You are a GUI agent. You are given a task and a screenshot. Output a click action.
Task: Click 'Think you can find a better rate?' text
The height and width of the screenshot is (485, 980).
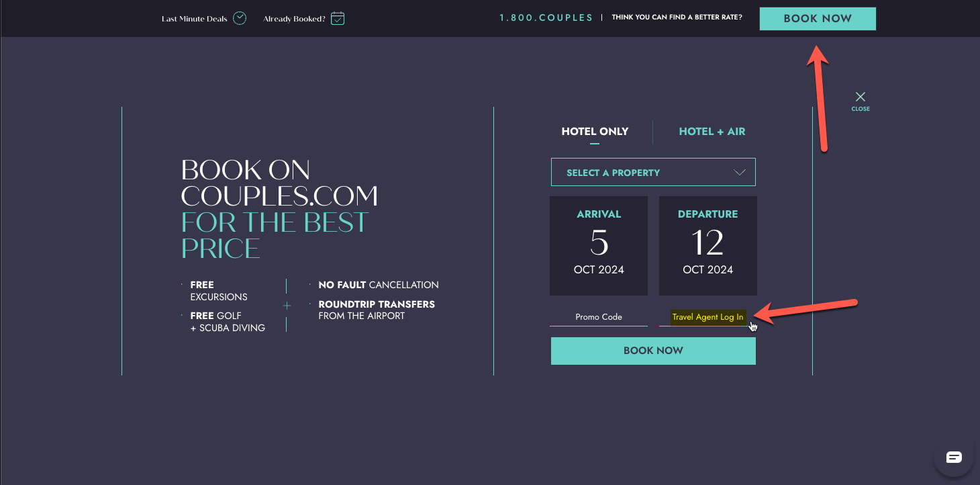[x=677, y=18]
